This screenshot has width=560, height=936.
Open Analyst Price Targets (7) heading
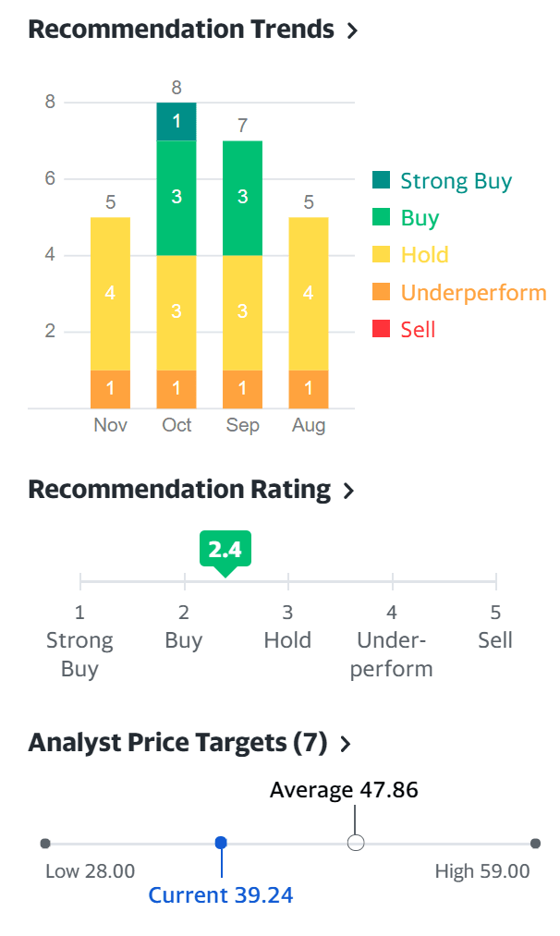click(177, 743)
